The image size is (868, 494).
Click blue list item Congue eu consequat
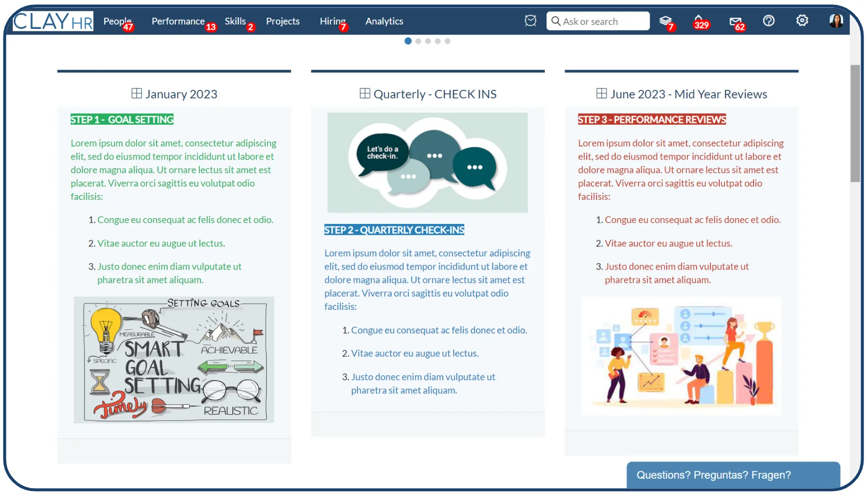point(439,330)
